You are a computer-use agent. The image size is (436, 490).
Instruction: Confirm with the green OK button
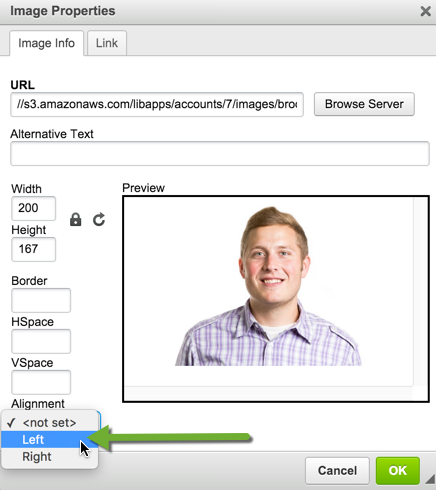tap(397, 470)
